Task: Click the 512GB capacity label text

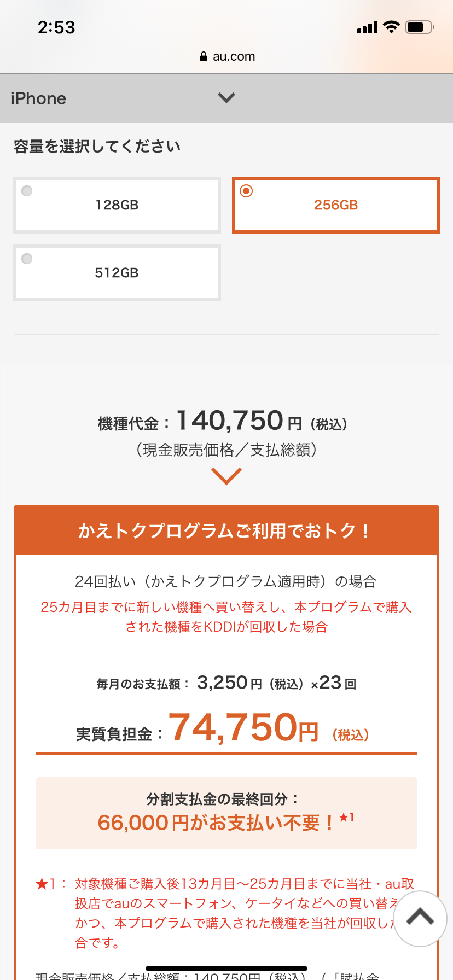Action: [x=117, y=273]
